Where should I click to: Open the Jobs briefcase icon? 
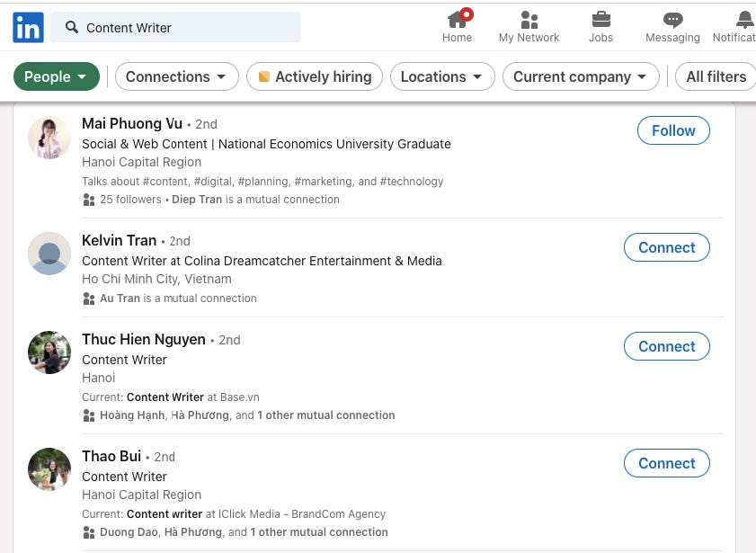600,20
